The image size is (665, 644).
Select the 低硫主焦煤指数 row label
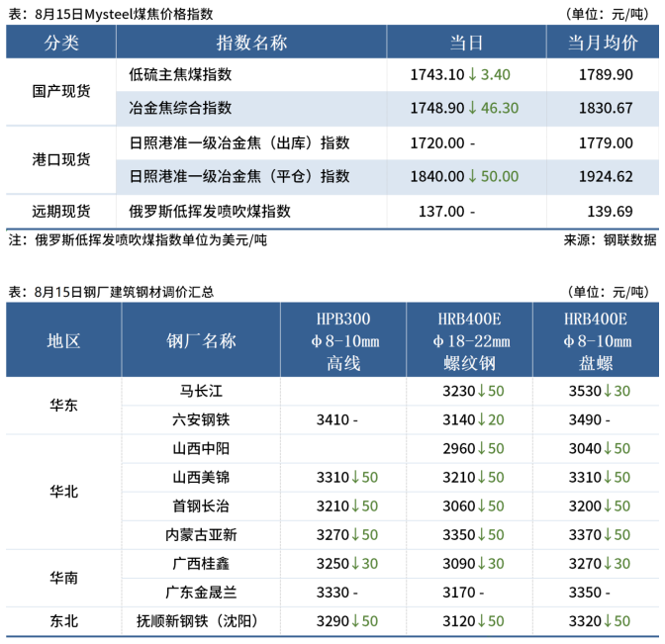tap(181, 74)
